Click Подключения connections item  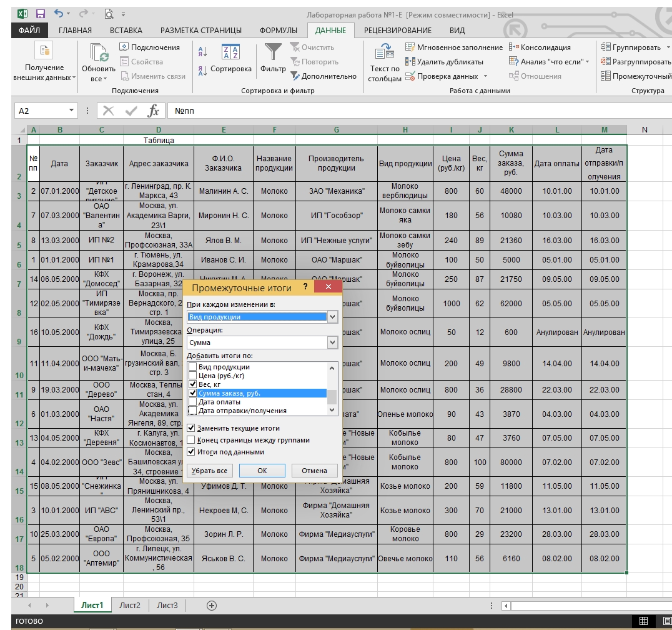coord(149,47)
